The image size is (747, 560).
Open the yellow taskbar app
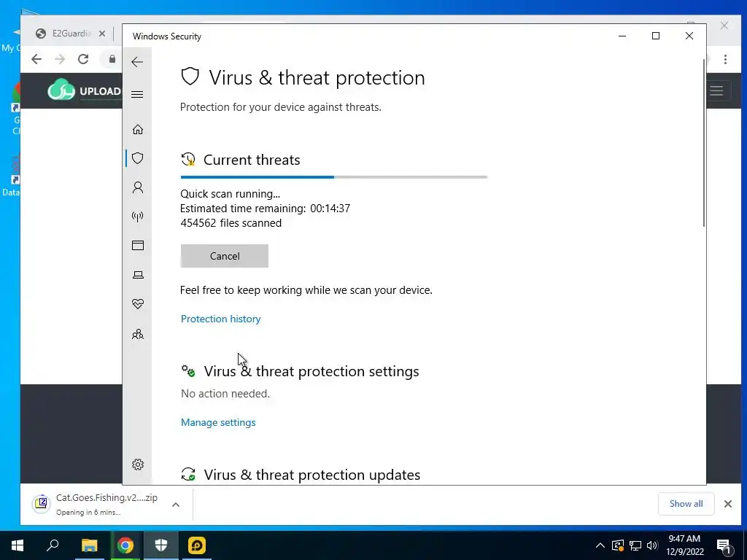coord(197,545)
